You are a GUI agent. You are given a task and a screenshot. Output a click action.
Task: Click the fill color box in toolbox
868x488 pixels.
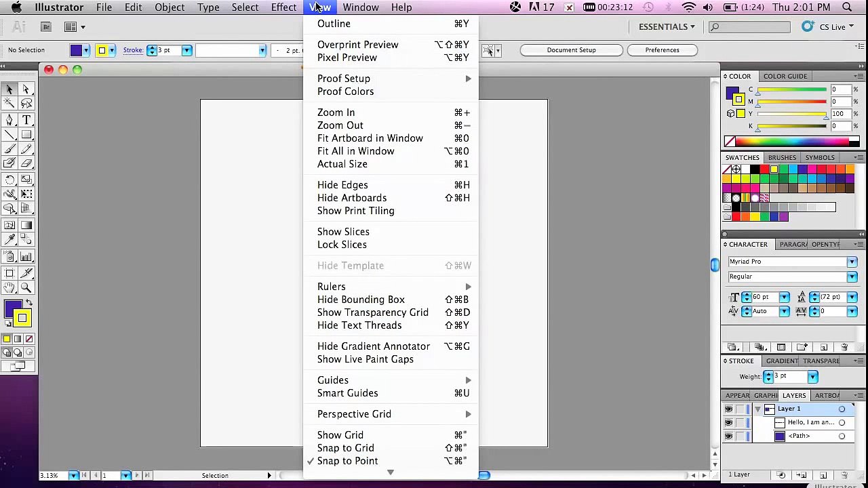click(x=12, y=310)
